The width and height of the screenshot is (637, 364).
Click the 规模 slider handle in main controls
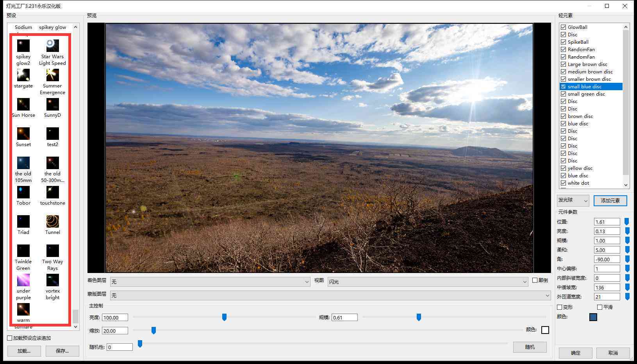419,317
